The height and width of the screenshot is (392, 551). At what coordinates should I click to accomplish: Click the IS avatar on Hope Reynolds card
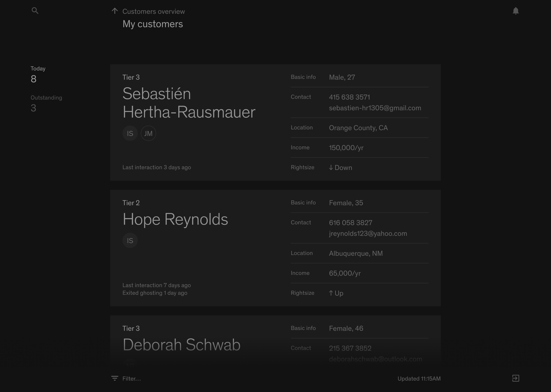point(130,240)
